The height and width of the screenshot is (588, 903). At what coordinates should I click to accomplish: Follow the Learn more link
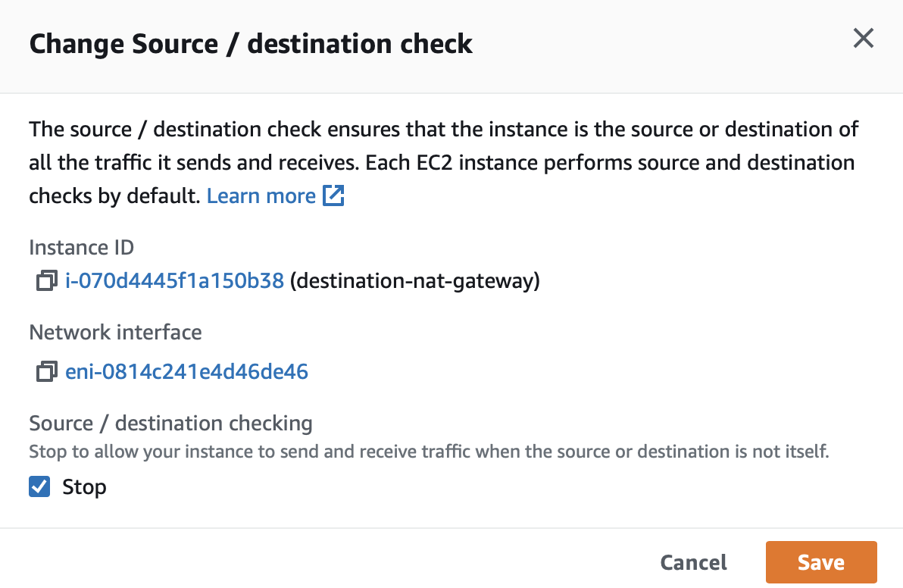click(x=261, y=195)
